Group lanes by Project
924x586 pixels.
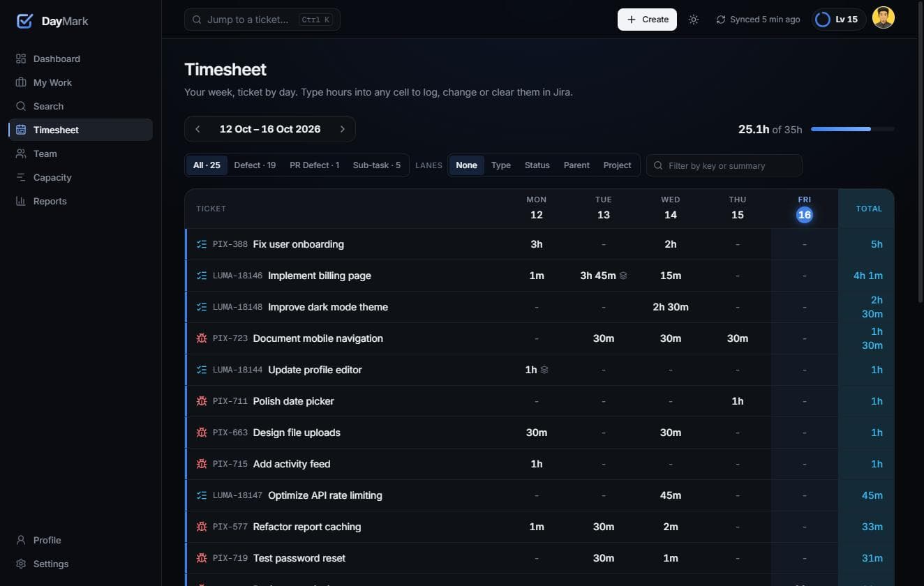pyautogui.click(x=618, y=165)
